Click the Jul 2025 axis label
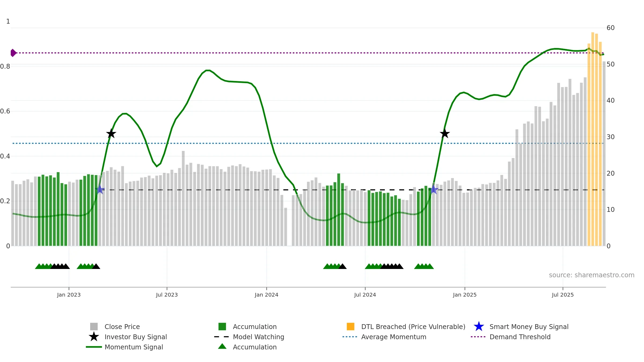 (563, 295)
